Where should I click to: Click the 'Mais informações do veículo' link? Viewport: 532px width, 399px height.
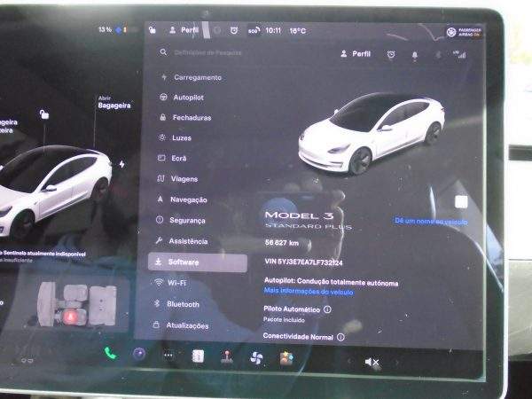(x=309, y=292)
